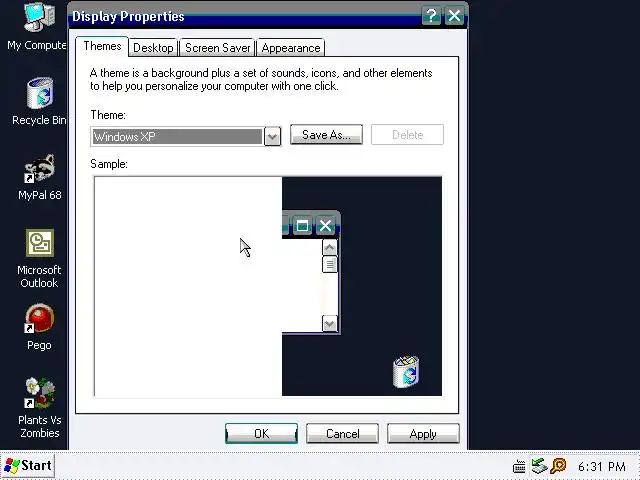Image resolution: width=640 pixels, height=480 pixels.
Task: Select the Recycle Bin desktop icon
Action: pos(39,101)
